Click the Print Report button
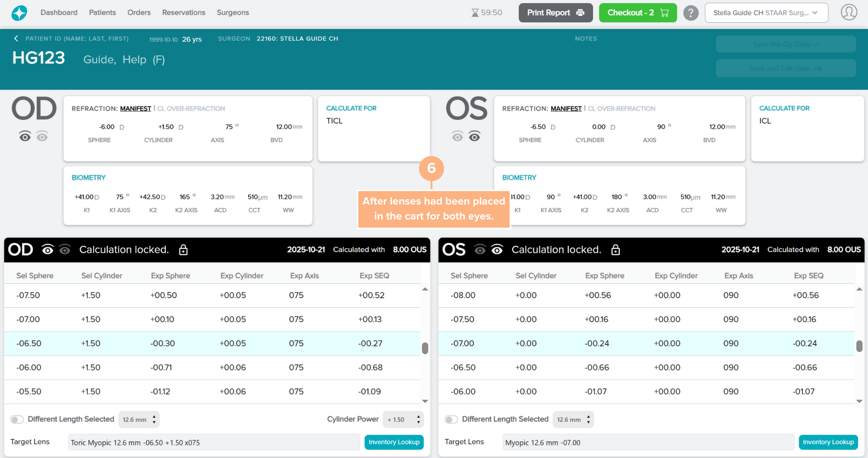This screenshot has height=458, width=868. click(555, 13)
